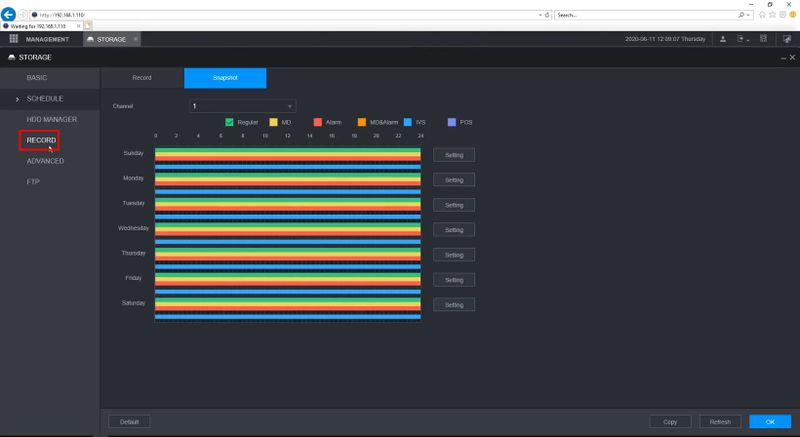Open RECORD in storage sidebar
The image size is (800, 437).
click(41, 140)
